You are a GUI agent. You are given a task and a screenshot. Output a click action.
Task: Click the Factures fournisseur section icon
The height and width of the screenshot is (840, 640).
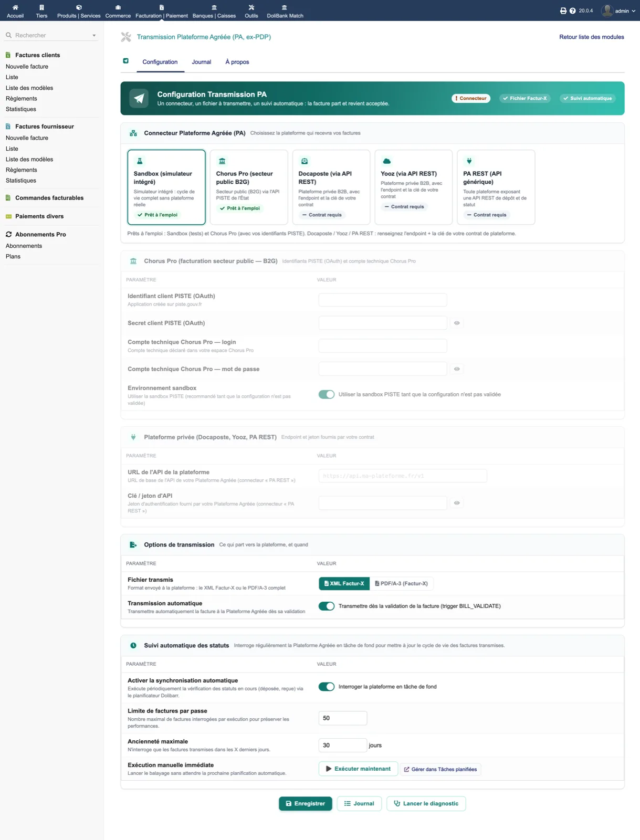8,127
